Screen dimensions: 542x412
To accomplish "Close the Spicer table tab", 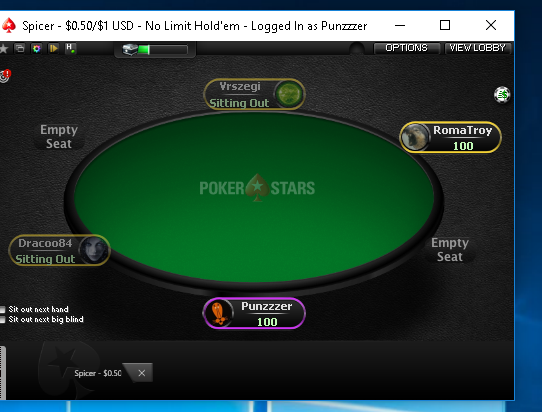I will [142, 373].
